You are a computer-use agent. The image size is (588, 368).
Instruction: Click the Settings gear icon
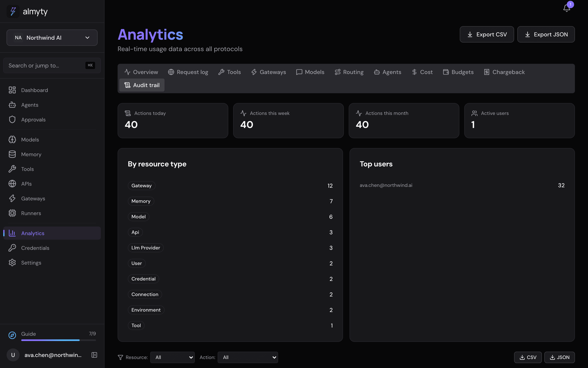(12, 263)
